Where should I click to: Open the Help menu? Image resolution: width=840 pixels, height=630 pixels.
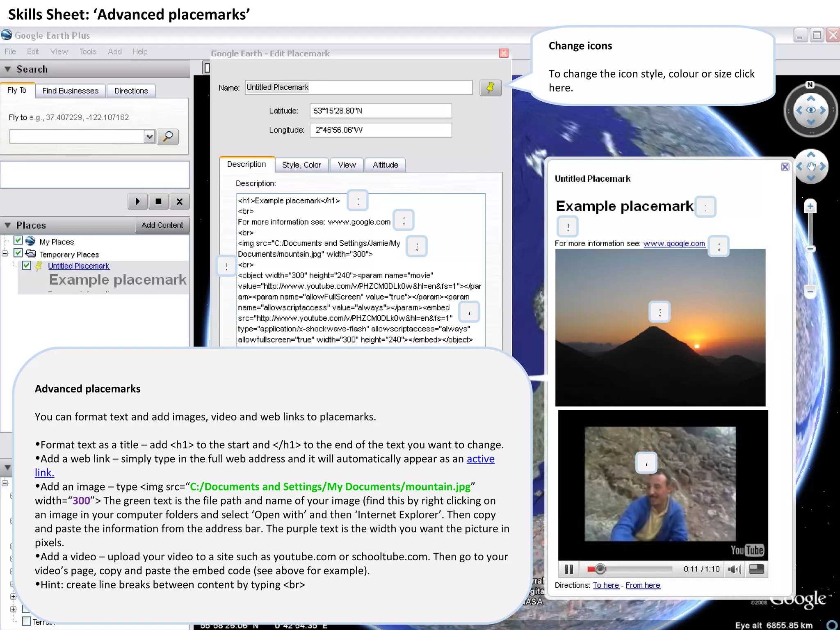tap(140, 52)
